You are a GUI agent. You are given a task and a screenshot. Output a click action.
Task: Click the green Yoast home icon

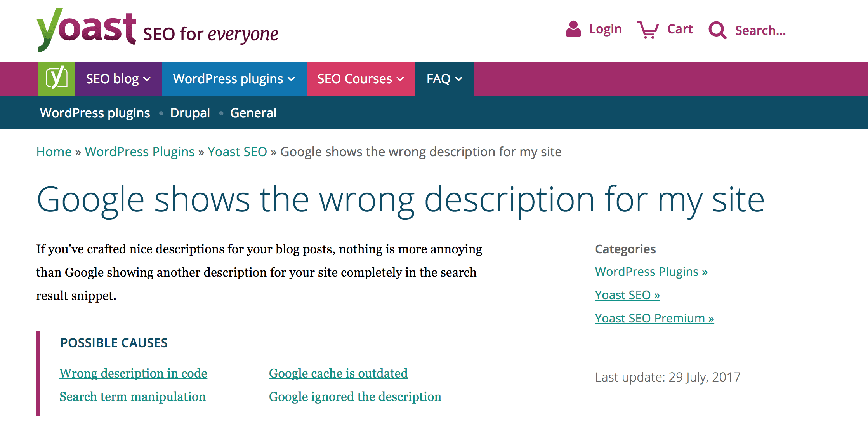coord(57,79)
